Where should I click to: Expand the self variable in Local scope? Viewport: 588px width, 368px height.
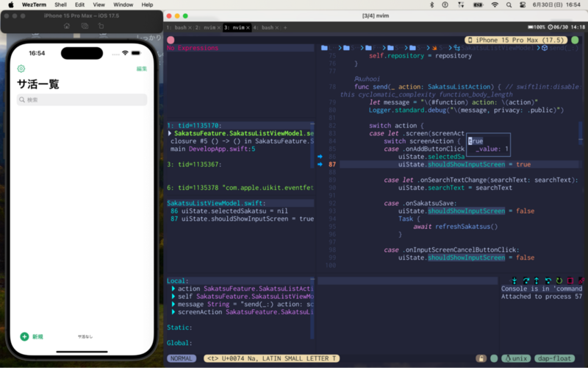[x=173, y=297]
